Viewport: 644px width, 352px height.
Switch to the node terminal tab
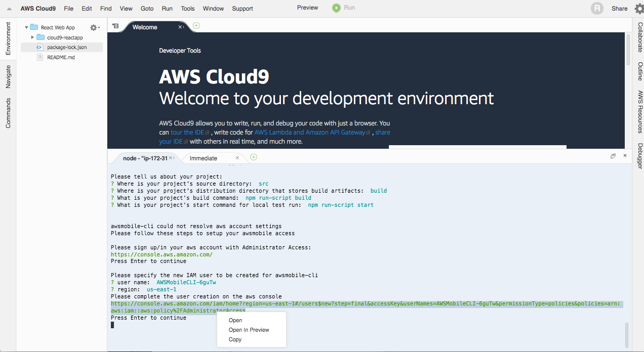point(145,158)
